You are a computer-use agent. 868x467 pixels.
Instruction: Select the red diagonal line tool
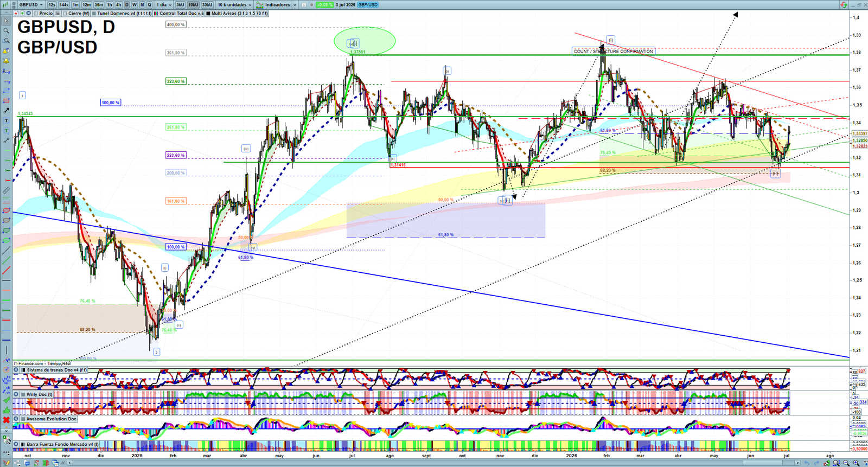(7, 270)
